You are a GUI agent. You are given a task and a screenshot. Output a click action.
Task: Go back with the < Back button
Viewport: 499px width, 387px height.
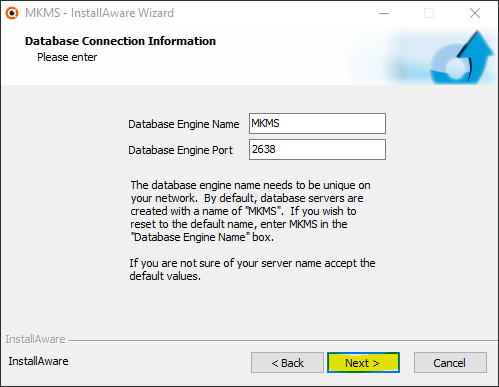pyautogui.click(x=287, y=362)
